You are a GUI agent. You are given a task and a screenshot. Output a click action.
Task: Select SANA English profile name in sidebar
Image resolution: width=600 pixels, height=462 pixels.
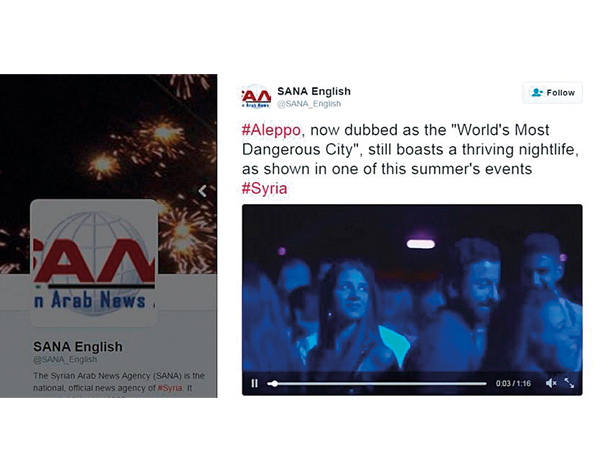point(78,346)
